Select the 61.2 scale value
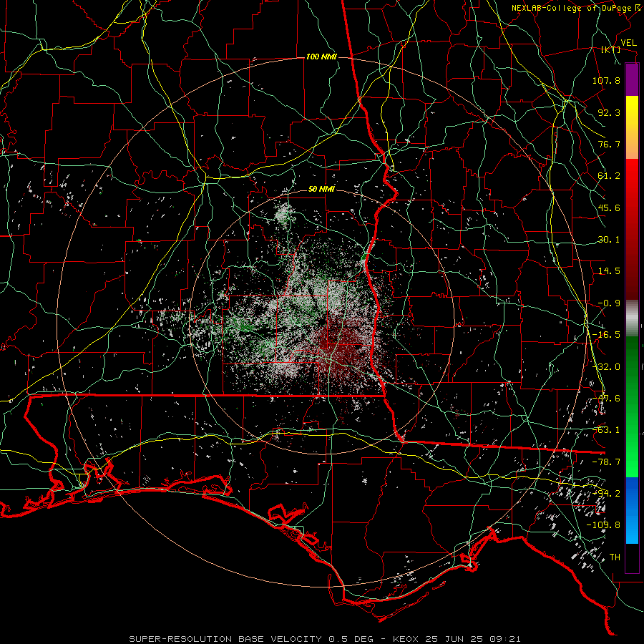Screen dimensions: 644x644 pyautogui.click(x=609, y=176)
